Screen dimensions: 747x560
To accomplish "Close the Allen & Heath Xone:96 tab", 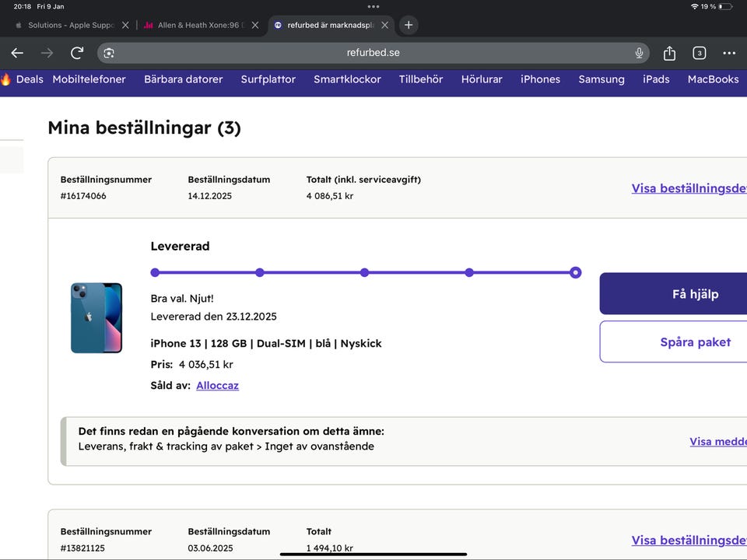I will (255, 25).
